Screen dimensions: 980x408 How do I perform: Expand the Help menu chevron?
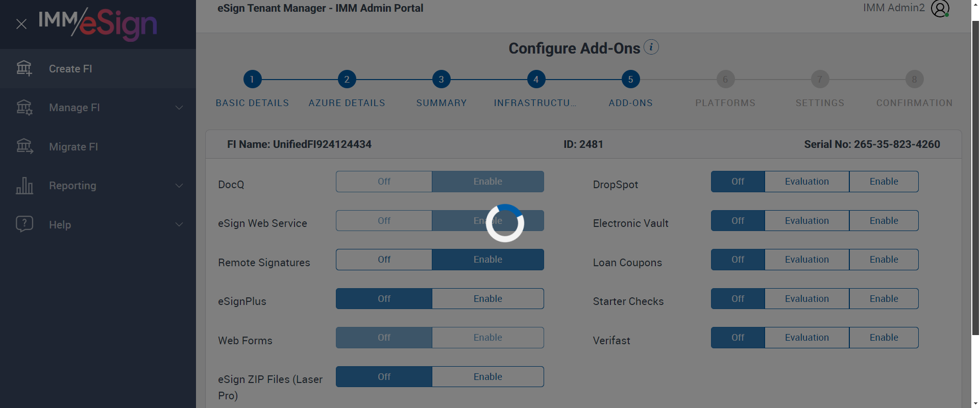(179, 224)
